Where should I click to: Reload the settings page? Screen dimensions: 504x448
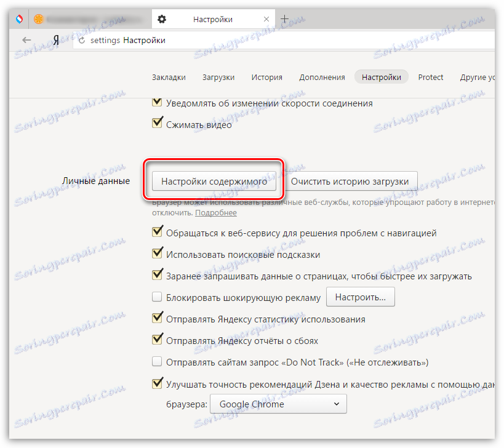82,40
